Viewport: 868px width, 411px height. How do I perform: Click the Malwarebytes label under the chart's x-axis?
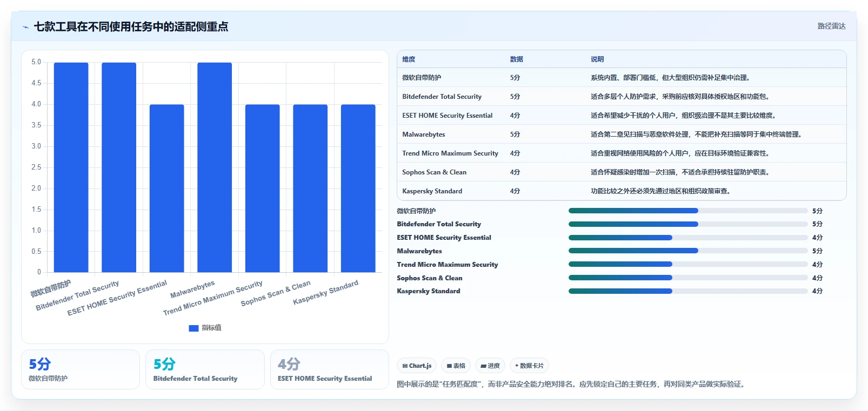click(192, 289)
